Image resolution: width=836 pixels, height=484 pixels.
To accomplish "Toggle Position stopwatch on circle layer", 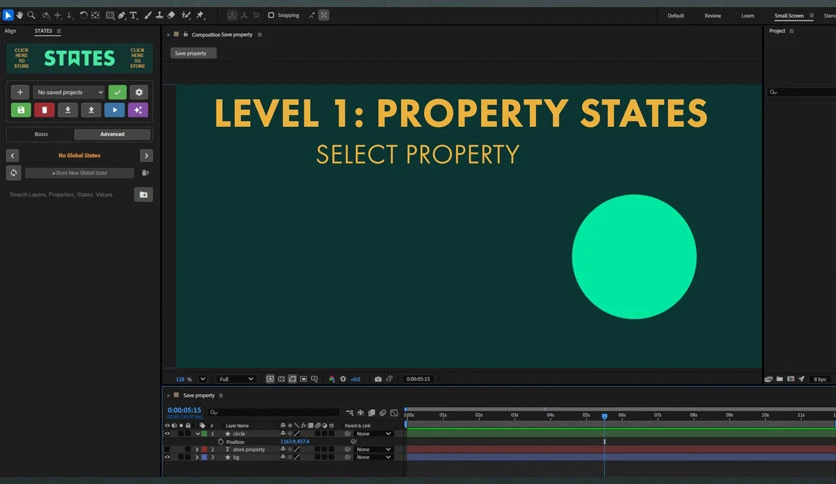I will pos(221,442).
